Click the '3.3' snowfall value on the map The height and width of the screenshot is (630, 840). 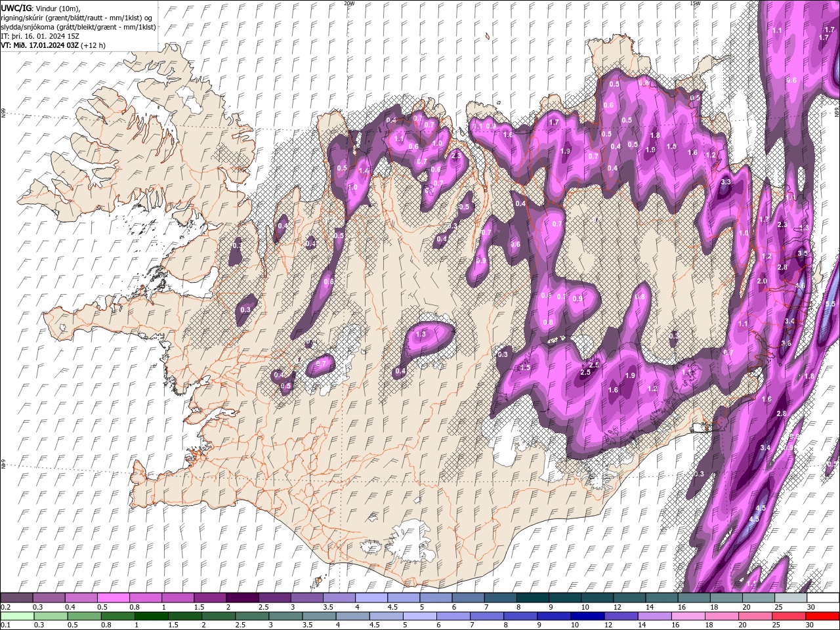(726, 182)
